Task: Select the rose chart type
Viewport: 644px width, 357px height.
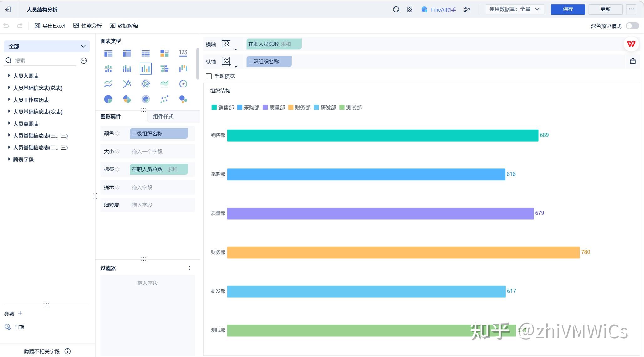Action: tap(127, 99)
